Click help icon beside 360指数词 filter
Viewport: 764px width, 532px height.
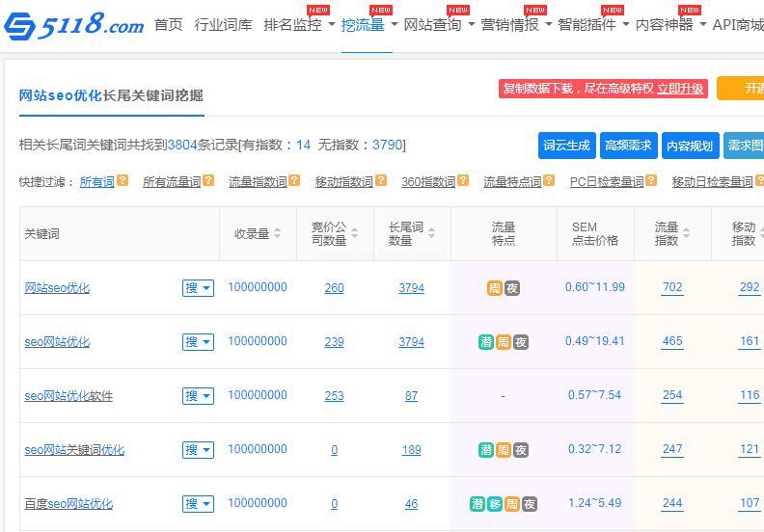click(x=463, y=180)
